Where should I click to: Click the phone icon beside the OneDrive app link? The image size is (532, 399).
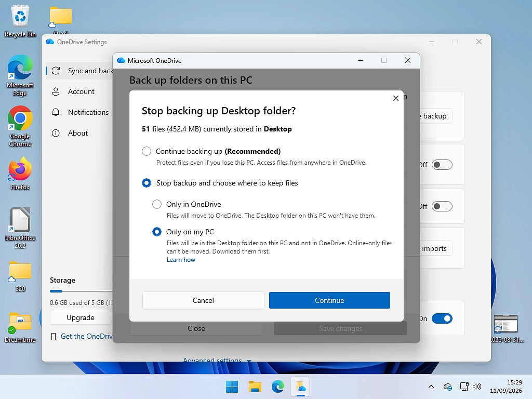click(54, 337)
